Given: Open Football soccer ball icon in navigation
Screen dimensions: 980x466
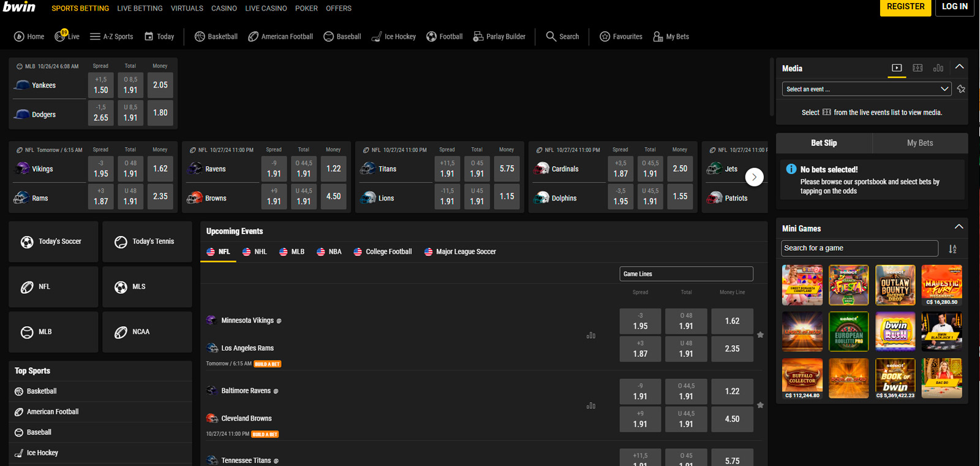Looking at the screenshot, I should click(432, 37).
